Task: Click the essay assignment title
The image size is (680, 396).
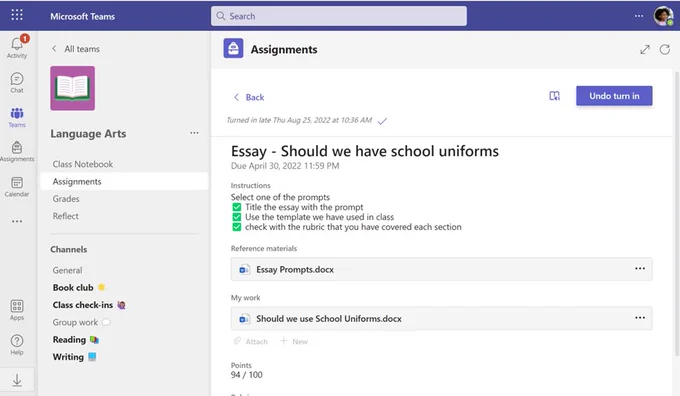Action: coord(365,151)
